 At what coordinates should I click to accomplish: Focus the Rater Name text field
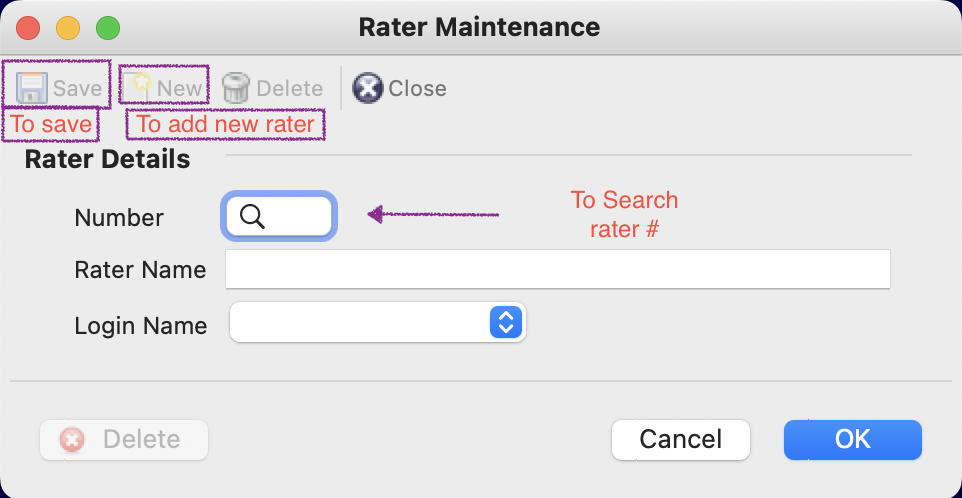558,269
